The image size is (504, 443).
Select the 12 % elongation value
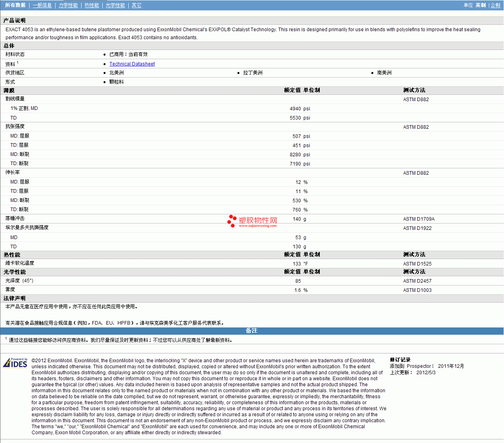pos(302,182)
